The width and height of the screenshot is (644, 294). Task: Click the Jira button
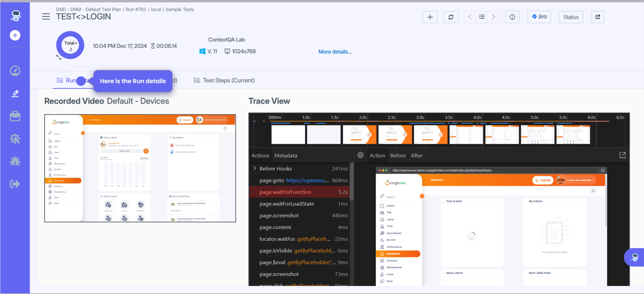point(539,17)
